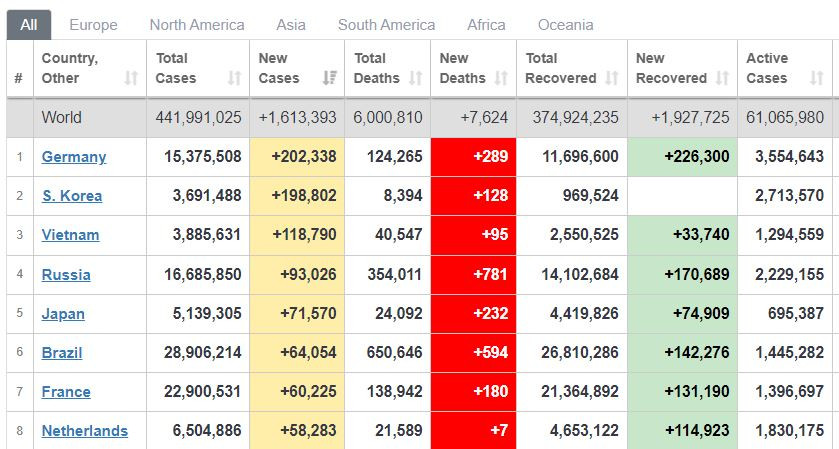839x449 pixels.
Task: Open the Africa tab
Action: point(486,25)
